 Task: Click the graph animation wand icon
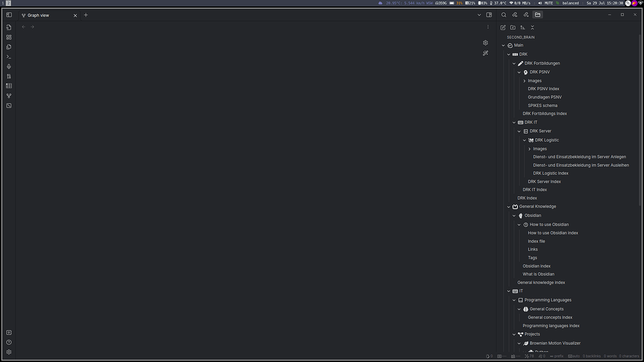click(x=485, y=53)
